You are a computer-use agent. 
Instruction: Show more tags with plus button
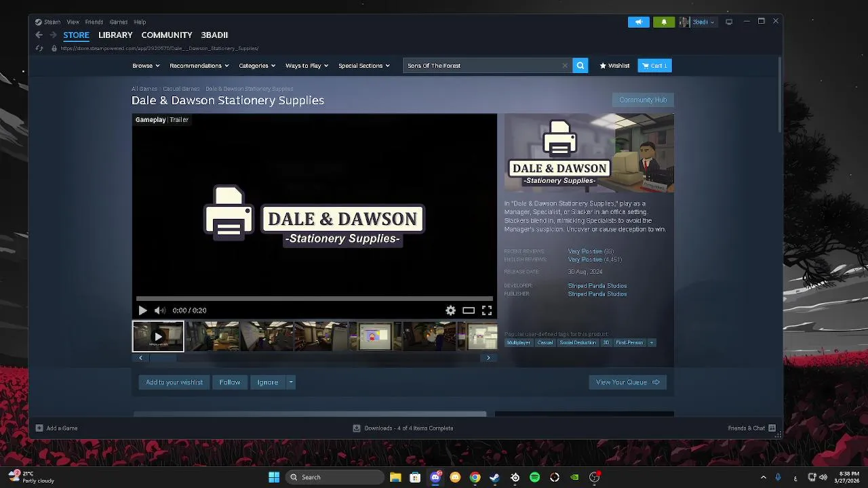click(x=652, y=342)
